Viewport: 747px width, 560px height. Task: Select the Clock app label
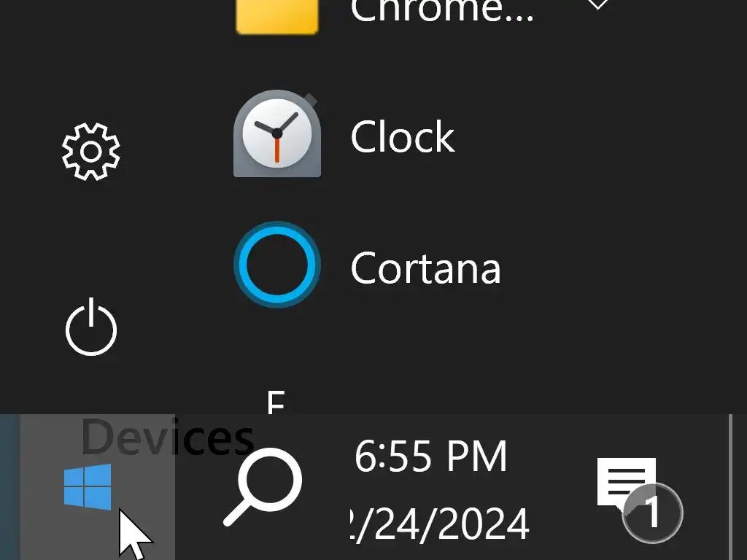pos(402,136)
